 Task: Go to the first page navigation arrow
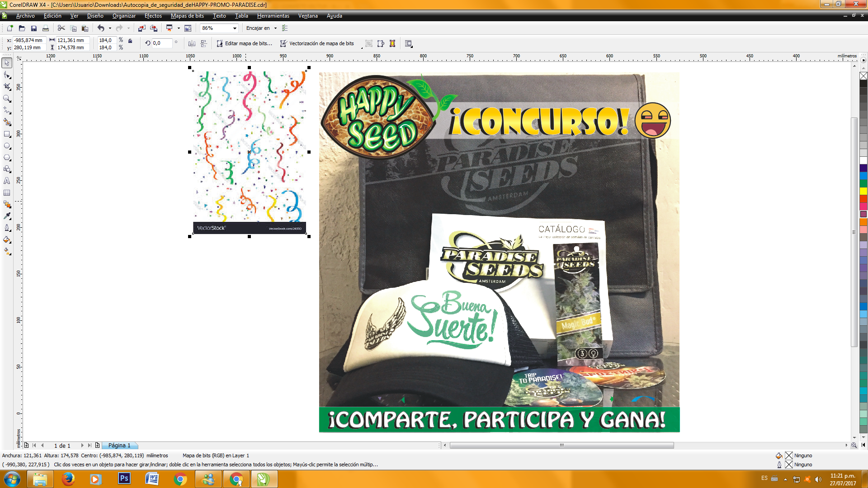[34, 445]
